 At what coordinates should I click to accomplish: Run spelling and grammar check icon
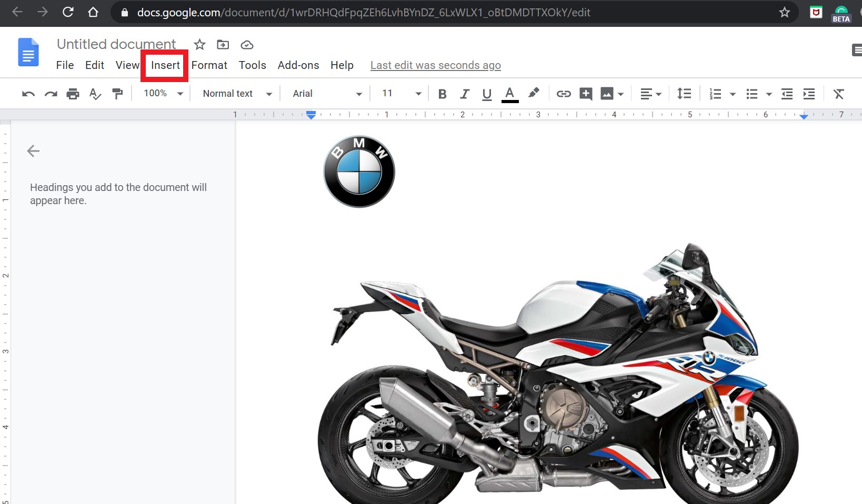click(95, 94)
